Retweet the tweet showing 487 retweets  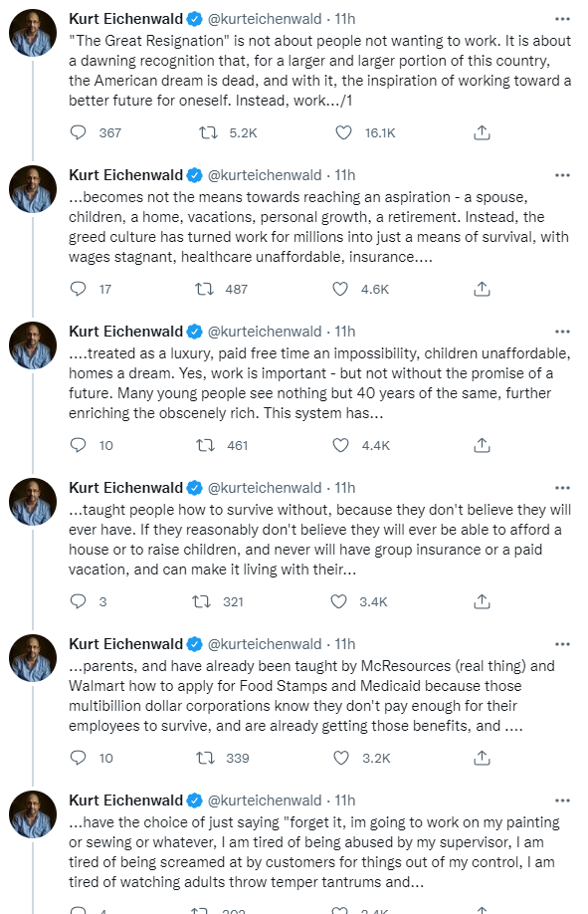[204, 289]
